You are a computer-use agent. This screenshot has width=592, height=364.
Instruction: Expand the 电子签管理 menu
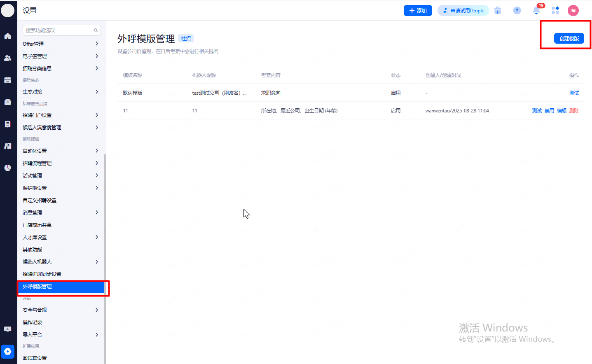tap(61, 56)
